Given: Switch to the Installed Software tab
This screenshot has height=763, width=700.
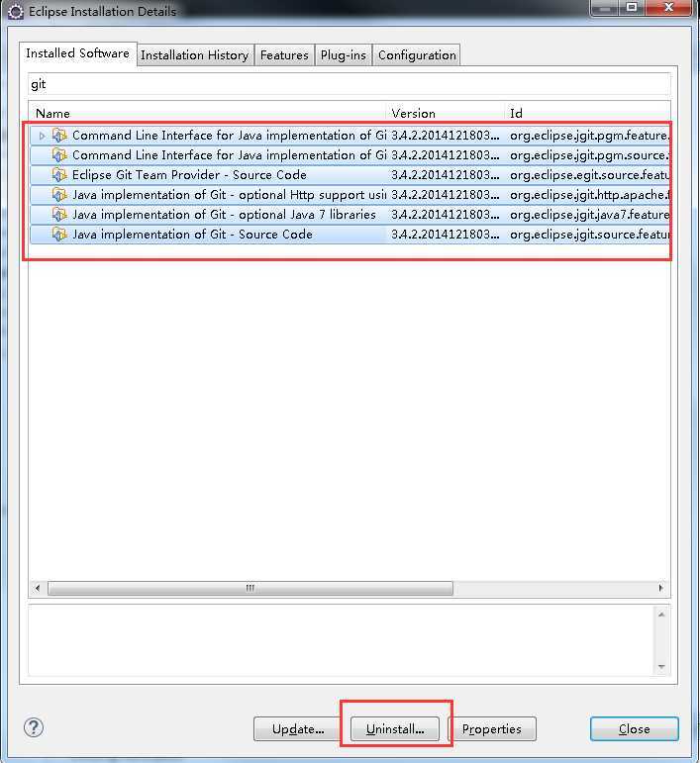Looking at the screenshot, I should pos(77,53).
